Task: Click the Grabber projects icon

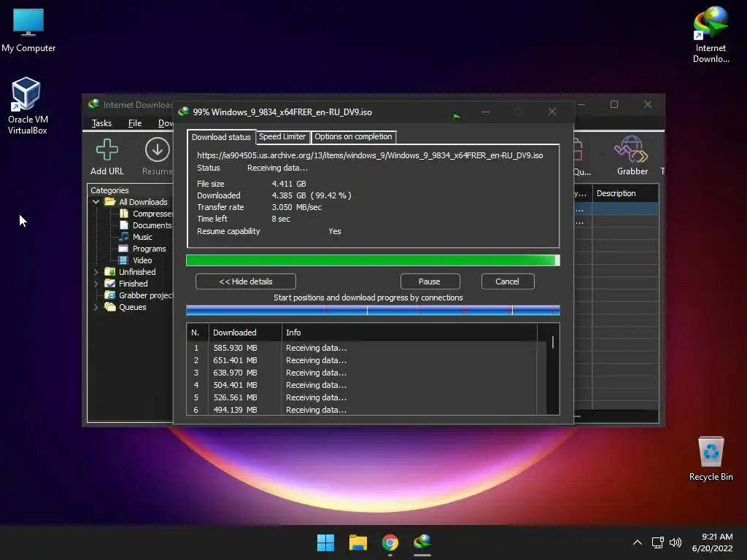Action: pyautogui.click(x=110, y=295)
